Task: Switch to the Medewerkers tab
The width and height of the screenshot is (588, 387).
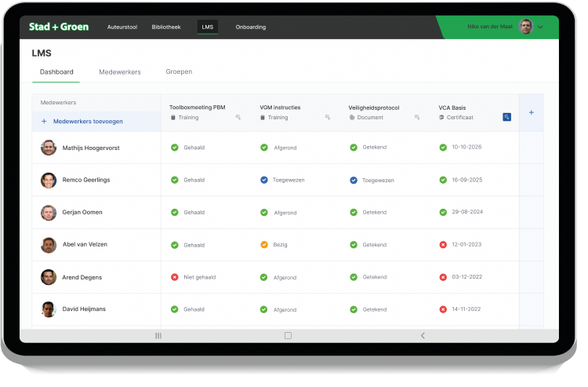Action: click(x=120, y=72)
